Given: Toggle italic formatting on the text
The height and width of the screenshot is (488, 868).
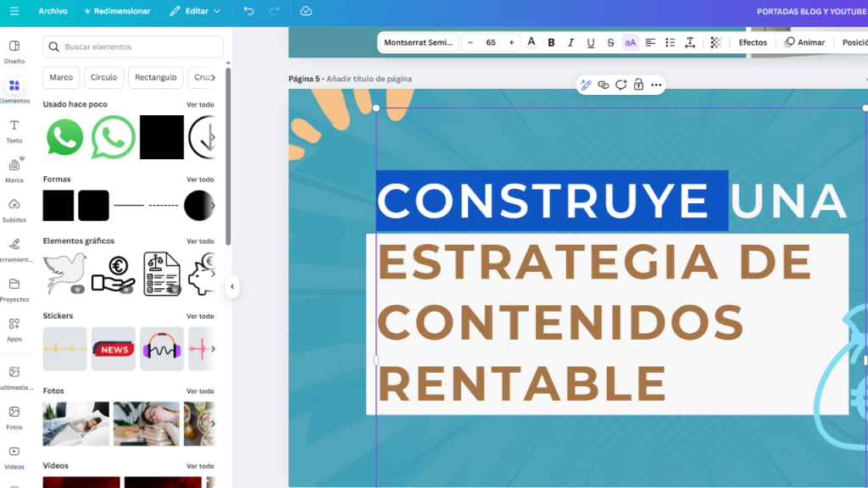Looking at the screenshot, I should 570,42.
